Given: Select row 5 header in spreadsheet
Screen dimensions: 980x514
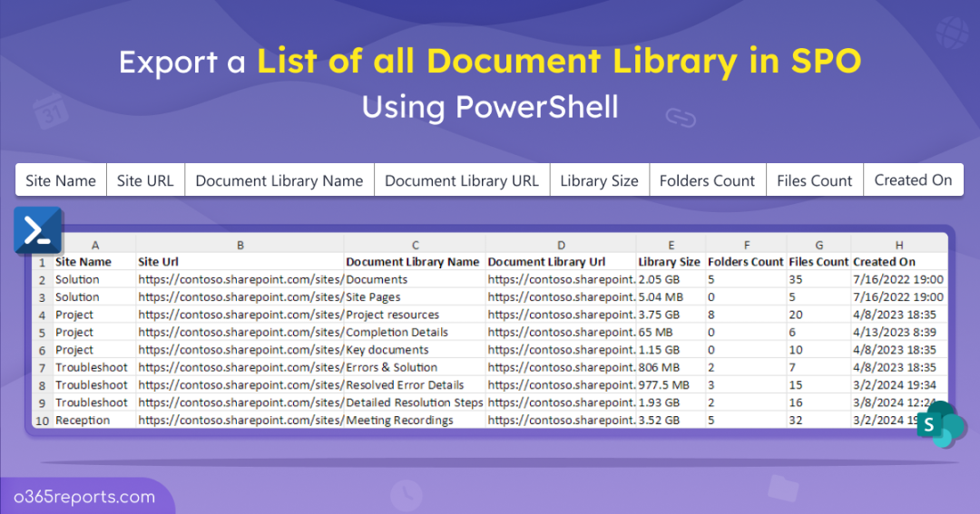Looking at the screenshot, I should pyautogui.click(x=42, y=333).
